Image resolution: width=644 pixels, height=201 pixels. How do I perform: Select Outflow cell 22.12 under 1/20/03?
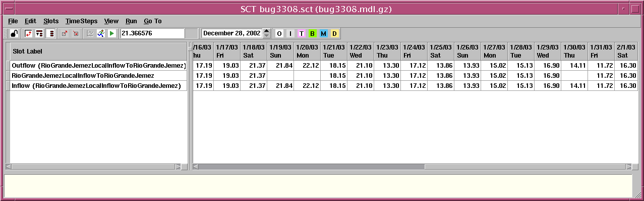pos(307,66)
